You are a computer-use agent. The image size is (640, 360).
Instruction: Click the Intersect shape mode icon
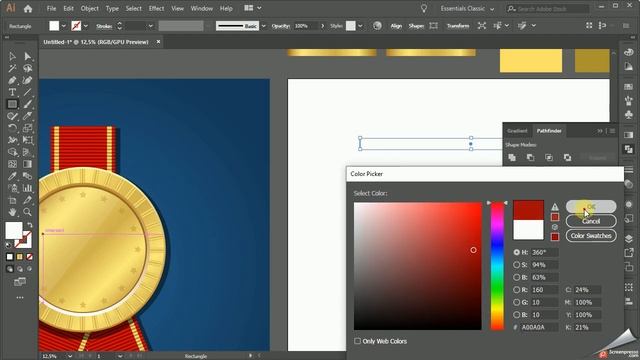(x=549, y=158)
